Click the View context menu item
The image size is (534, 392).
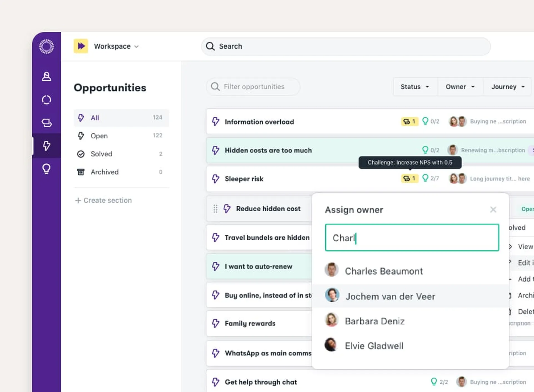525,247
